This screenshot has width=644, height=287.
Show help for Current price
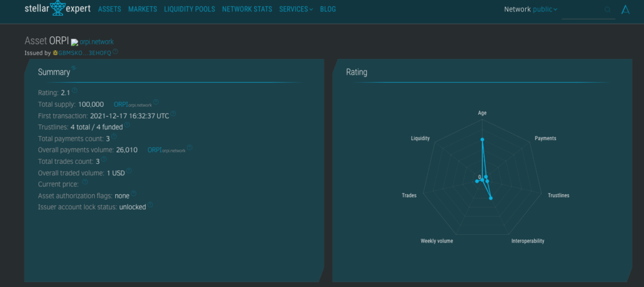point(85,182)
